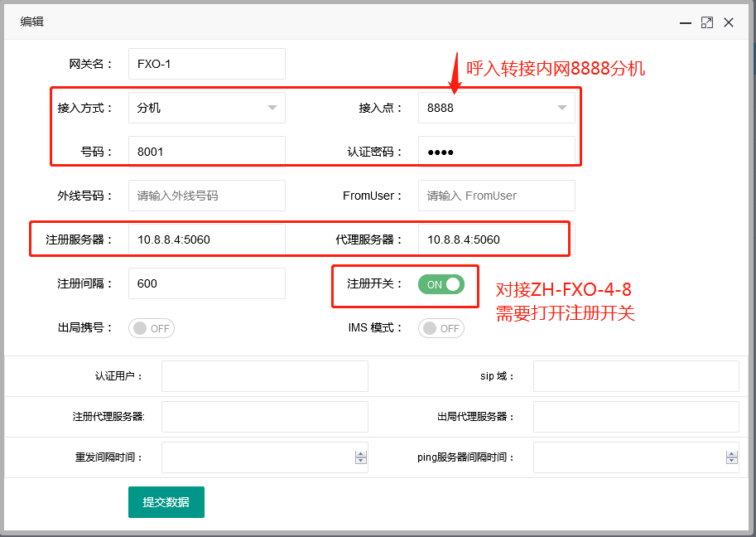Screen dimensions: 756x537
Task: Close the 编辑 dialog
Action: point(729,22)
